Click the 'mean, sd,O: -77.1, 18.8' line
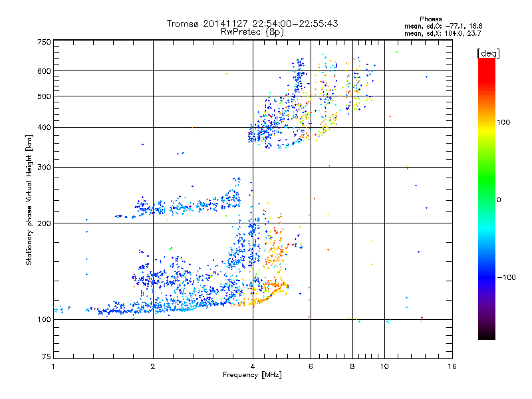This screenshot has width=532, height=399. pyautogui.click(x=443, y=26)
